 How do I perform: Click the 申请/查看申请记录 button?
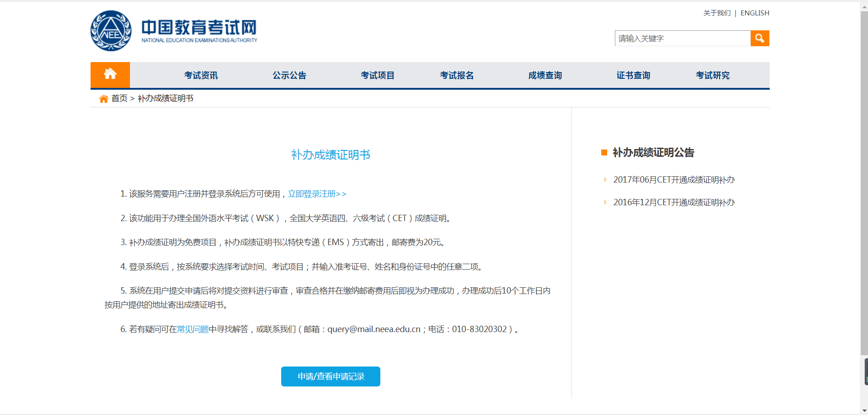click(x=330, y=376)
